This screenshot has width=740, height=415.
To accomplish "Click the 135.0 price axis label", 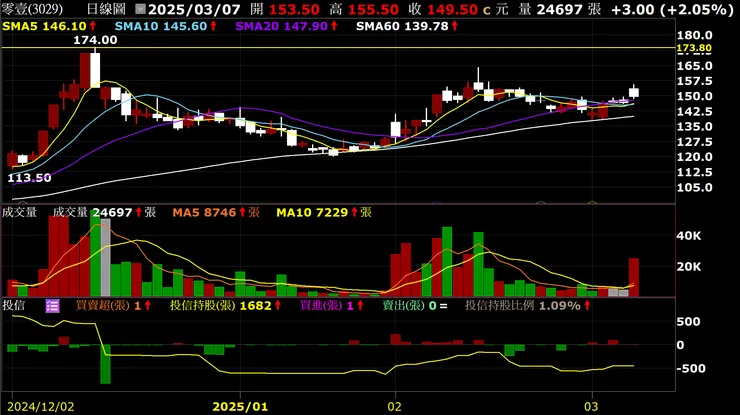I will click(x=694, y=127).
